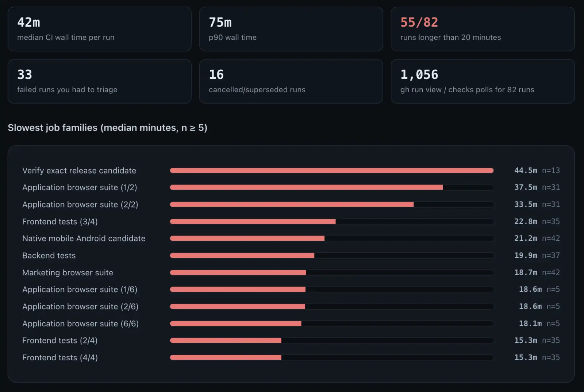Click 'p90 wall time' label
This screenshot has width=584, height=392.
tap(233, 37)
